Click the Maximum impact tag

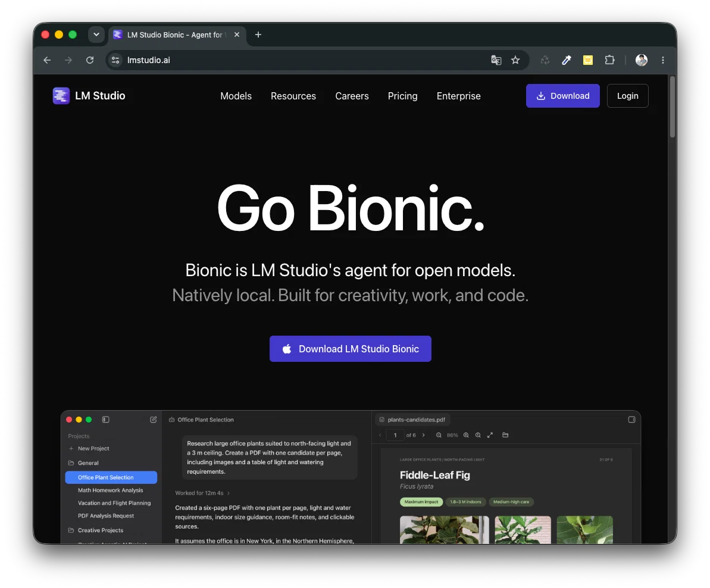click(421, 502)
